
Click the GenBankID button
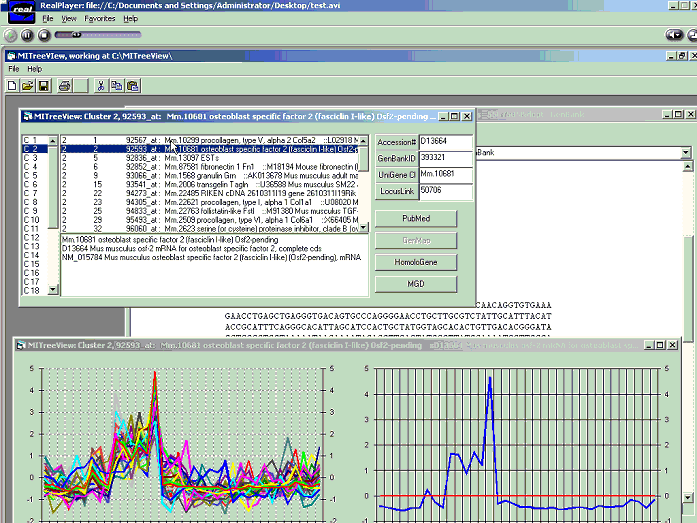point(397,159)
